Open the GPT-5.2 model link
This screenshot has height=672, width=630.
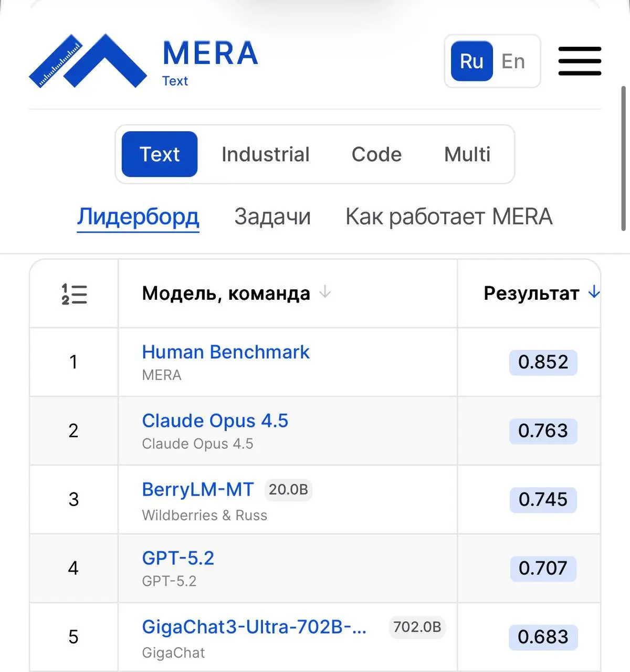tap(178, 558)
